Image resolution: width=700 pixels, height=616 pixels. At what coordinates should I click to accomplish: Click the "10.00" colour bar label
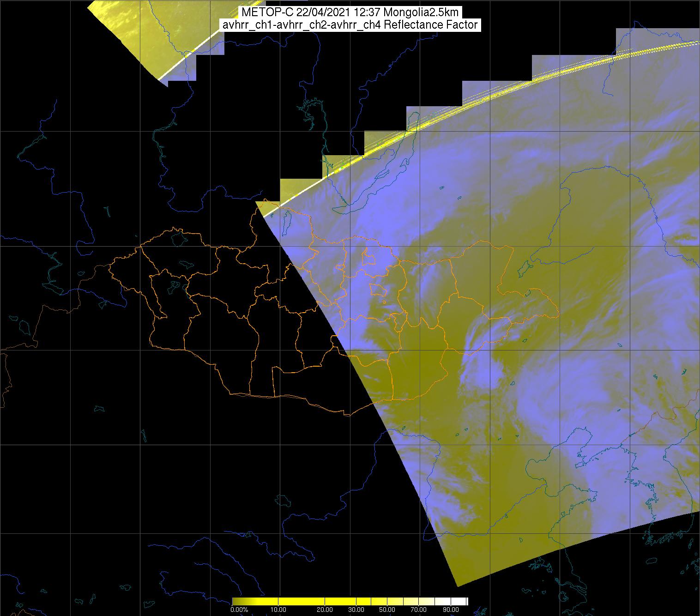coord(279,610)
